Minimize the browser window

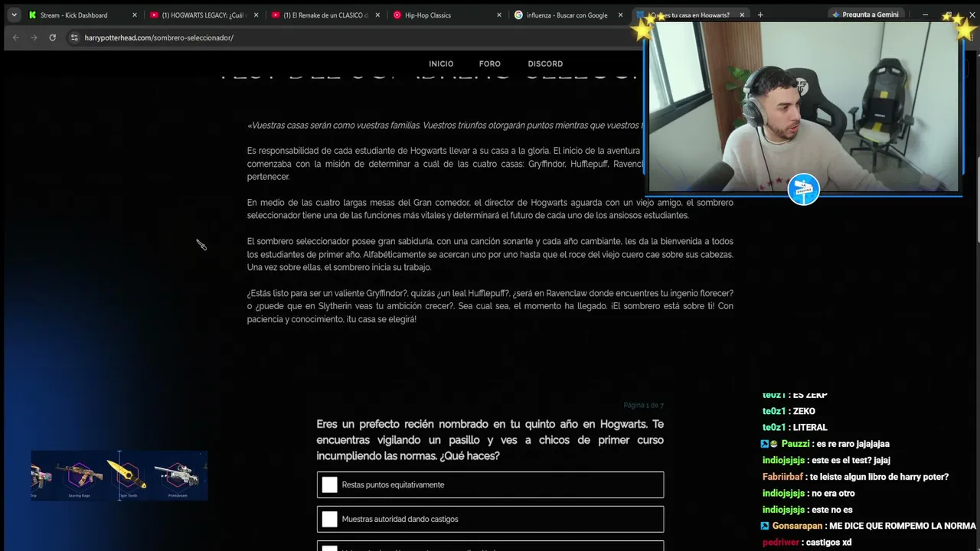pos(925,15)
